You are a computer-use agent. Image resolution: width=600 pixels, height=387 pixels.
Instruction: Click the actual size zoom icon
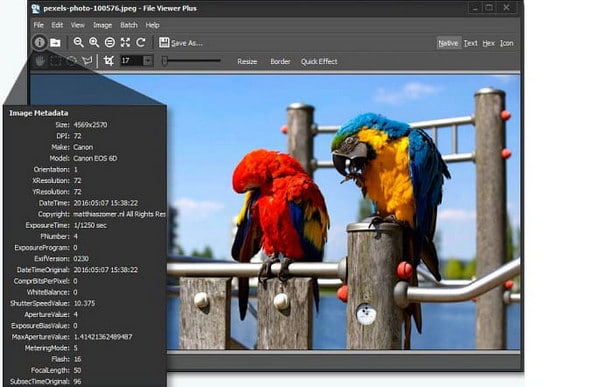[x=110, y=42]
